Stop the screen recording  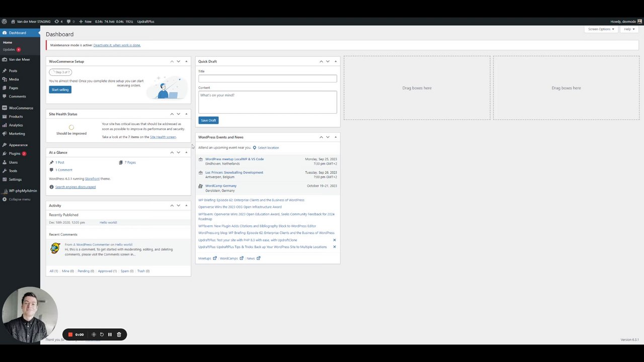(70, 334)
